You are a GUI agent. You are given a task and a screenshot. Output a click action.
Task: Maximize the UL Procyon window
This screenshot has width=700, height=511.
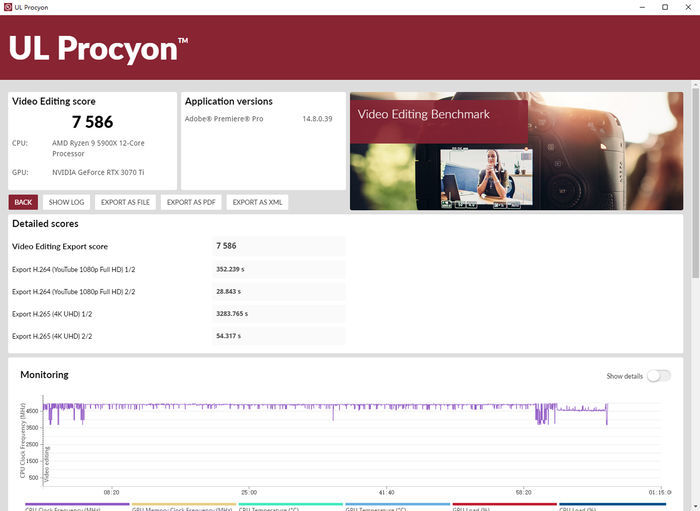point(665,7)
